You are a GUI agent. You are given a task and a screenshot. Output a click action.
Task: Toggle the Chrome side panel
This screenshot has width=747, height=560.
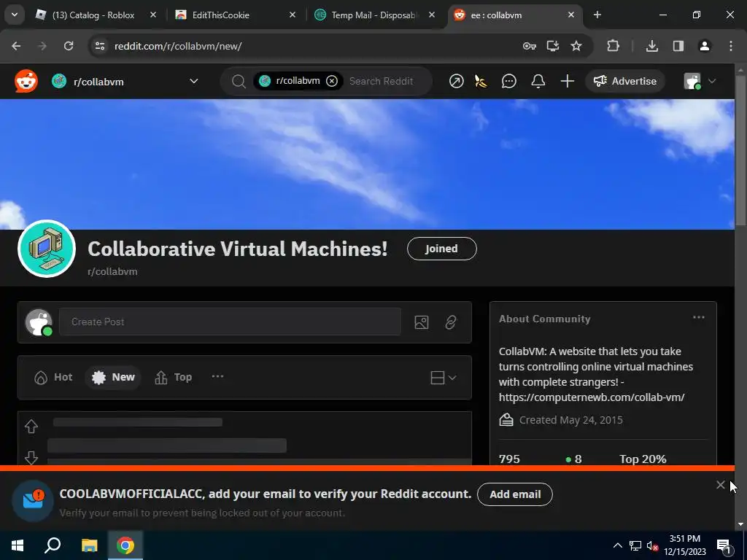point(678,46)
